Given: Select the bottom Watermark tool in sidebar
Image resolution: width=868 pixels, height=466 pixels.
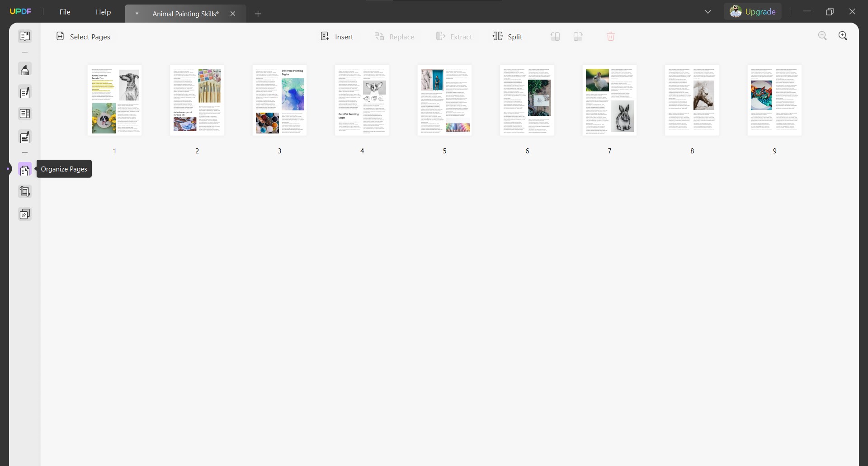Looking at the screenshot, I should 25,214.
